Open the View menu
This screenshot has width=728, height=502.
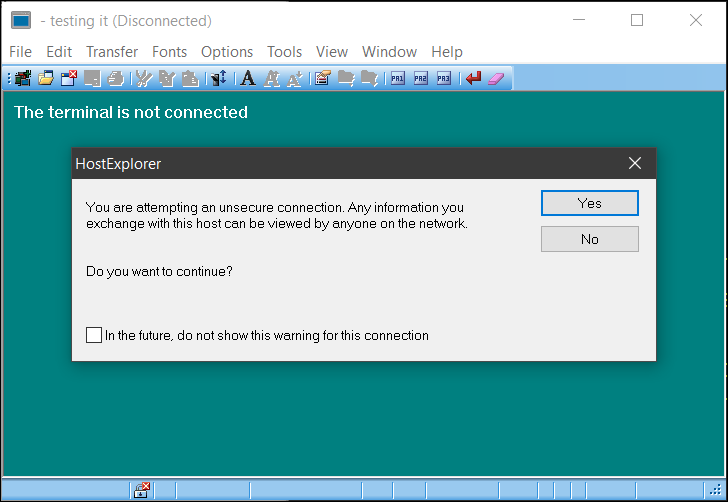(332, 52)
